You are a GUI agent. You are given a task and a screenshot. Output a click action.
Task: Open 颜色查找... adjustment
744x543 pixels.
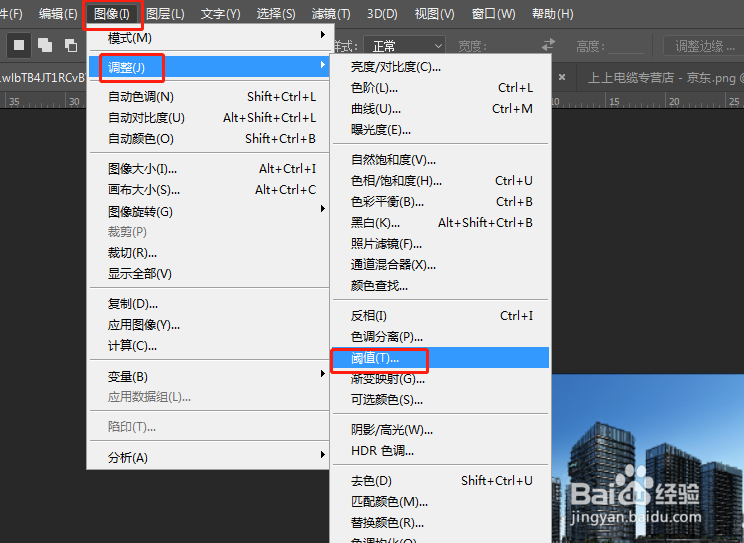[x=440, y=285]
